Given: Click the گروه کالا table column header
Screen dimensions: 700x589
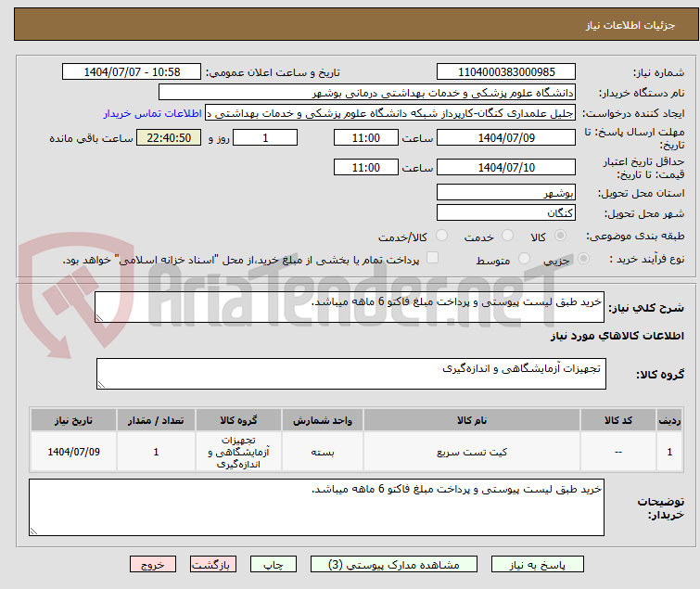Looking at the screenshot, I should tap(238, 420).
